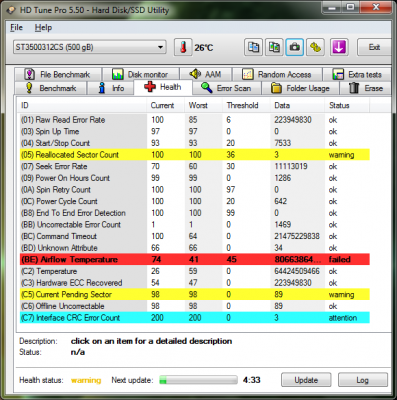Open the Error Scan tab
The width and height of the screenshot is (397, 400).
[x=227, y=88]
